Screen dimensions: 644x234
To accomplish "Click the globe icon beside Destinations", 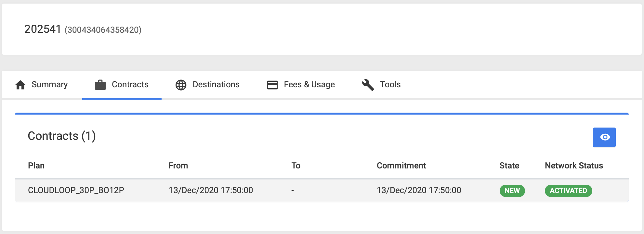I will pos(181,85).
